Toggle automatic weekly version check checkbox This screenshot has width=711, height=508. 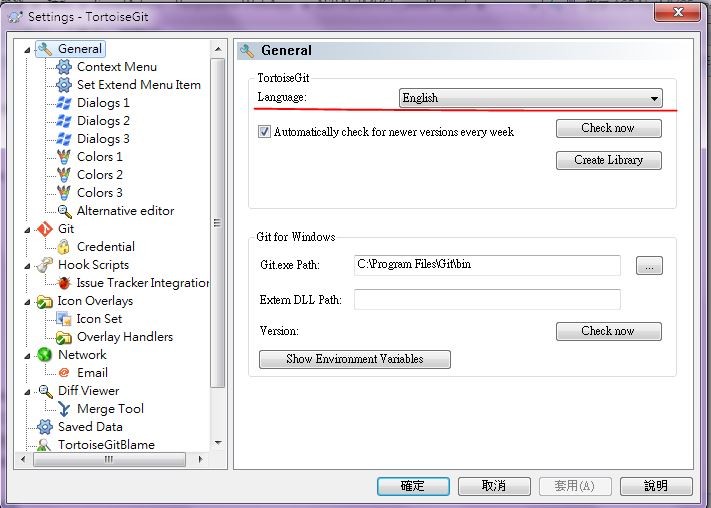coord(264,132)
